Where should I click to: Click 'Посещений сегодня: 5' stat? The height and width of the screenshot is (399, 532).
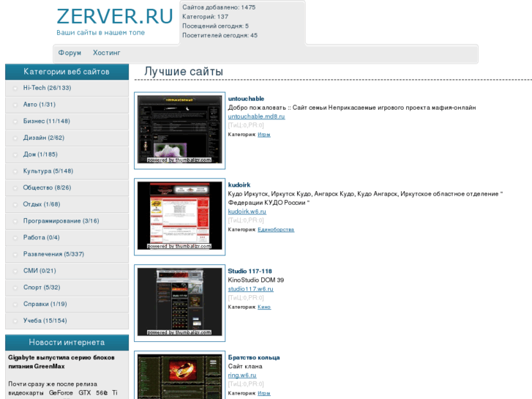pyautogui.click(x=215, y=26)
